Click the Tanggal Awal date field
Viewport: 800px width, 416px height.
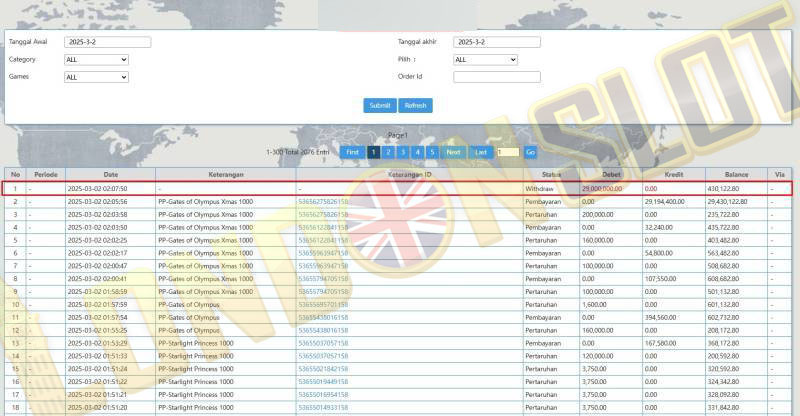108,42
